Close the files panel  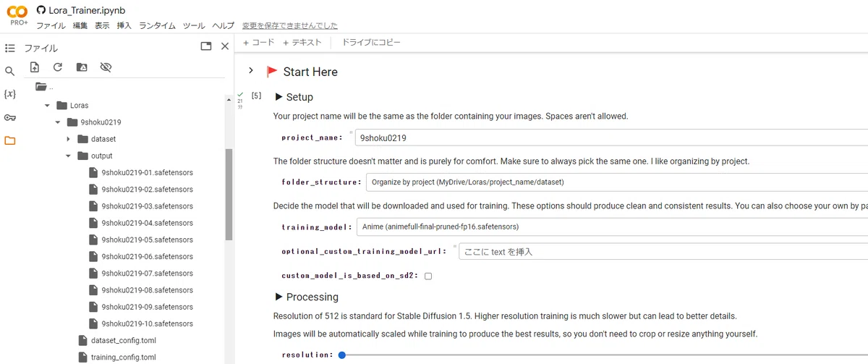(224, 46)
